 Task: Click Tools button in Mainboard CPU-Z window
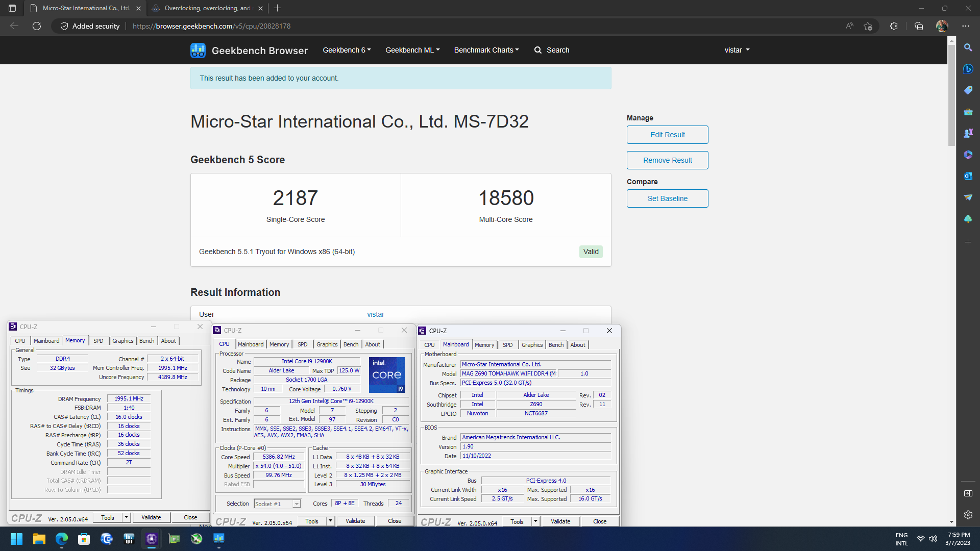[x=517, y=521]
